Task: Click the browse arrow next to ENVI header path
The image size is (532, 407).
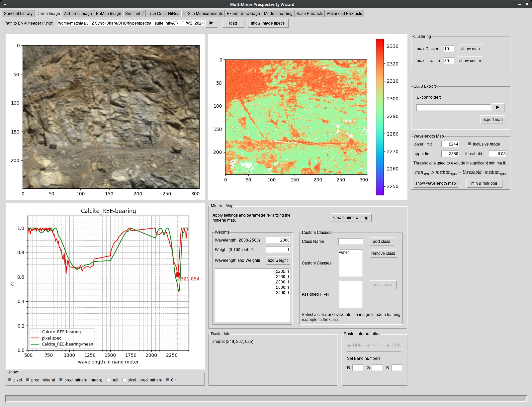Action: pos(212,23)
